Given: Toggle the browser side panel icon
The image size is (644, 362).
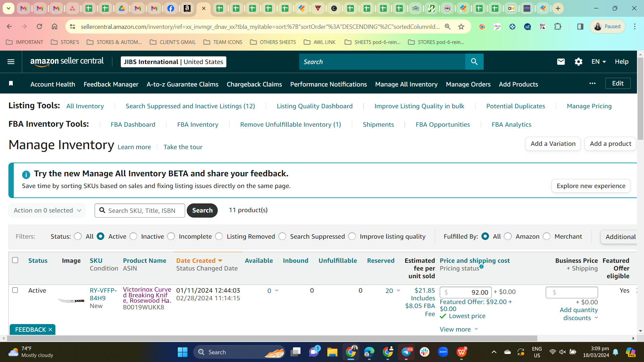Looking at the screenshot, I should 580,26.
